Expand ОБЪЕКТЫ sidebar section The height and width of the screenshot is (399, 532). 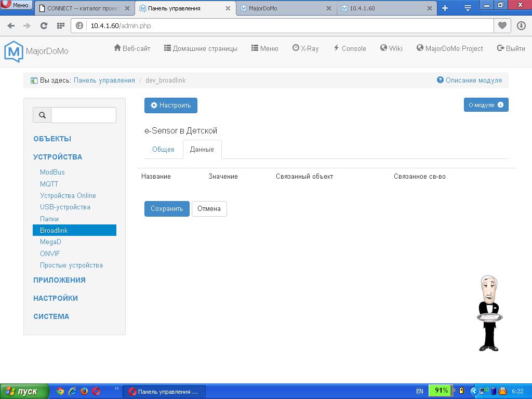(x=52, y=139)
